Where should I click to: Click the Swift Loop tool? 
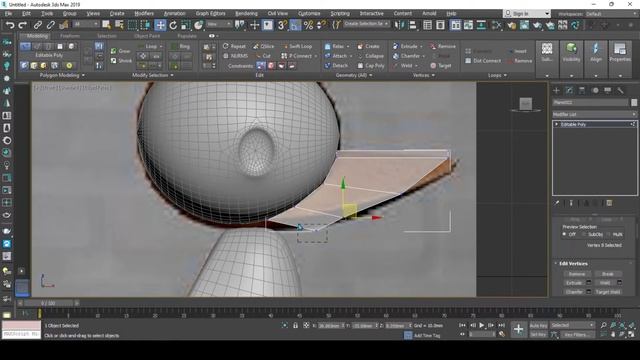click(x=297, y=46)
